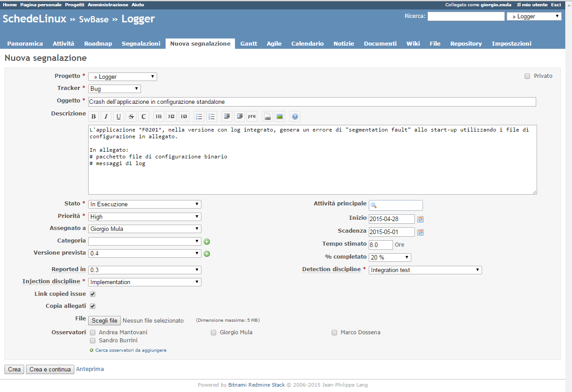Image resolution: width=572 pixels, height=392 pixels.
Task: Open the Repository tab
Action: pos(466,43)
